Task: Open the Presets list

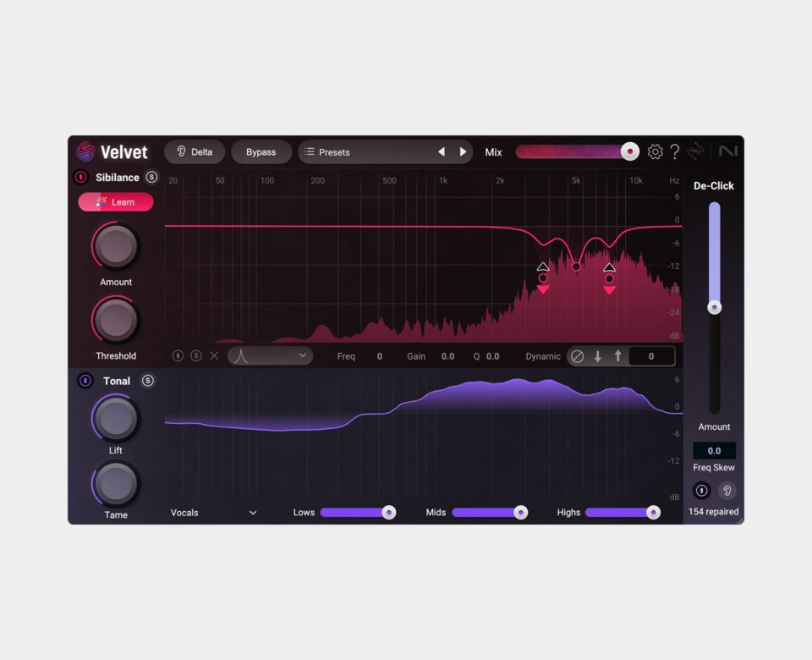Action: 364,152
